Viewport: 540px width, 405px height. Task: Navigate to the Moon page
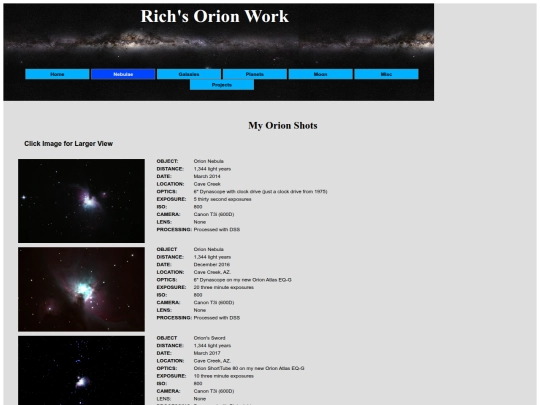click(320, 74)
